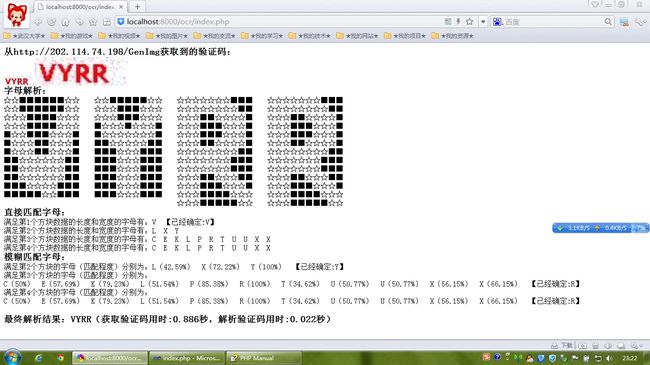Open the downloads (下载) status bar button

(562, 345)
